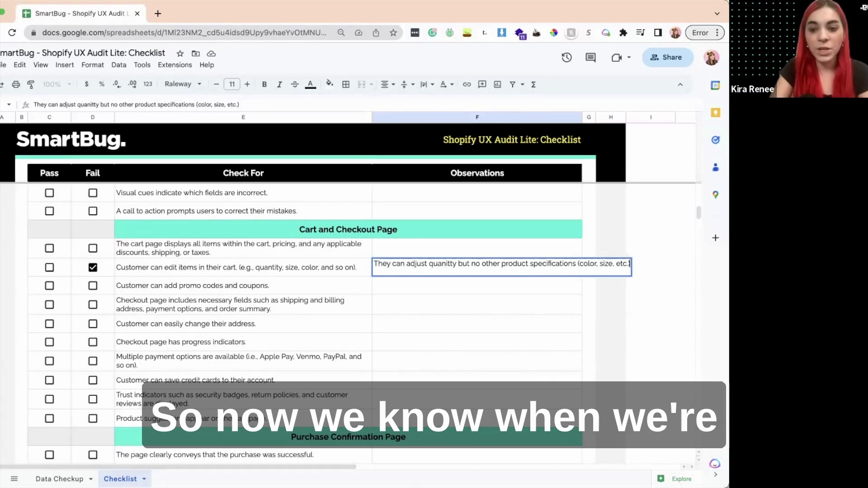Open Data Checkup sheet tab dropdown arrow
The width and height of the screenshot is (868, 488).
91,479
